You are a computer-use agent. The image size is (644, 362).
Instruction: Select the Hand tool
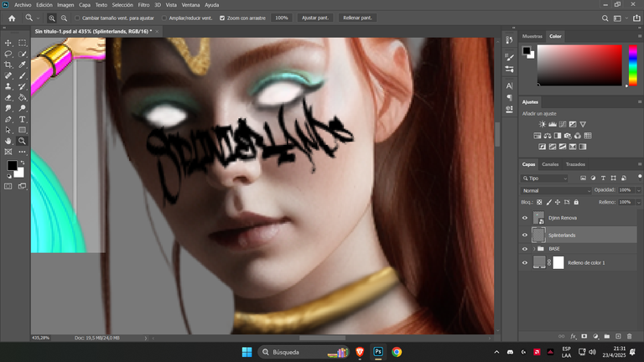8,141
